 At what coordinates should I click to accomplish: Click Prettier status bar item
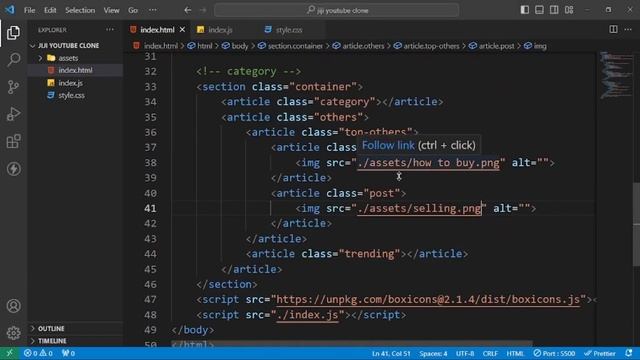[x=600, y=353]
